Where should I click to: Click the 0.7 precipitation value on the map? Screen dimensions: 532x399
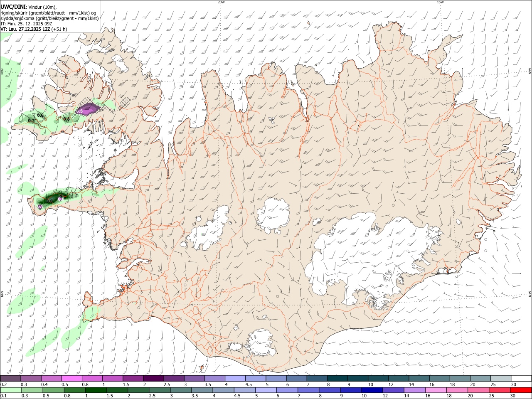pyautogui.click(x=31, y=121)
